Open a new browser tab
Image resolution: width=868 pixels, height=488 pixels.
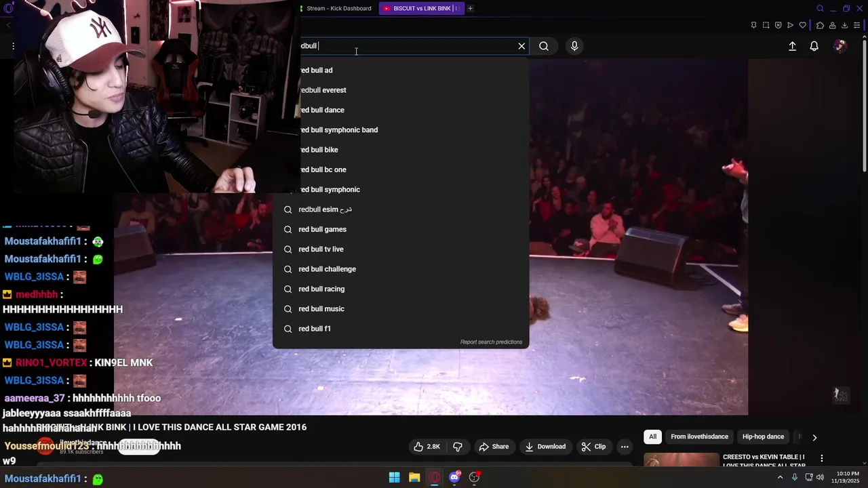470,8
